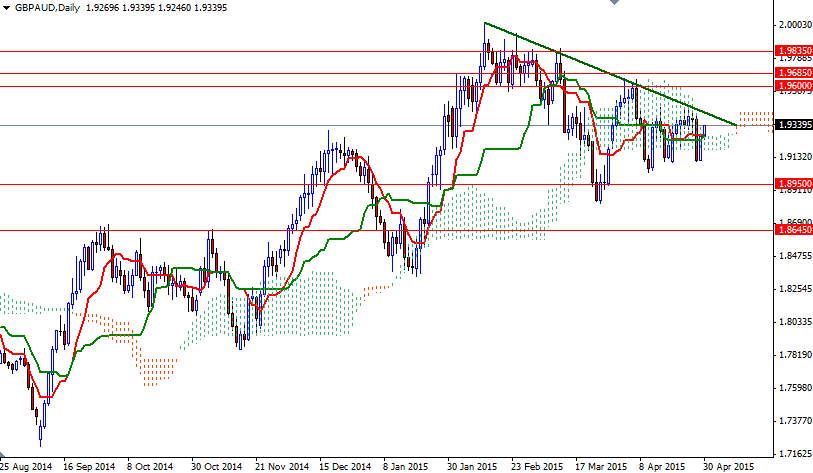Click the open value 1.92696 in header
This screenshot has width=813, height=473.
click(101, 8)
